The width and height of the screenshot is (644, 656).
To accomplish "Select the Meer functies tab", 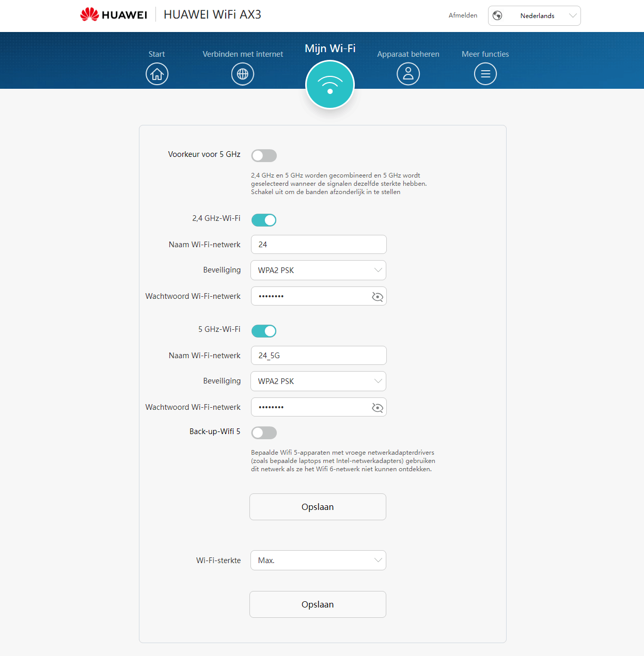I will coord(485,54).
